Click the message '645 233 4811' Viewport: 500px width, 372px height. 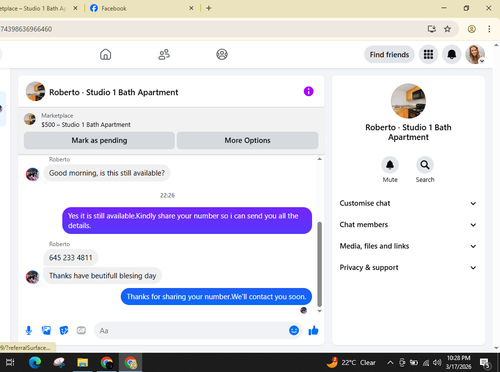pyautogui.click(x=71, y=258)
